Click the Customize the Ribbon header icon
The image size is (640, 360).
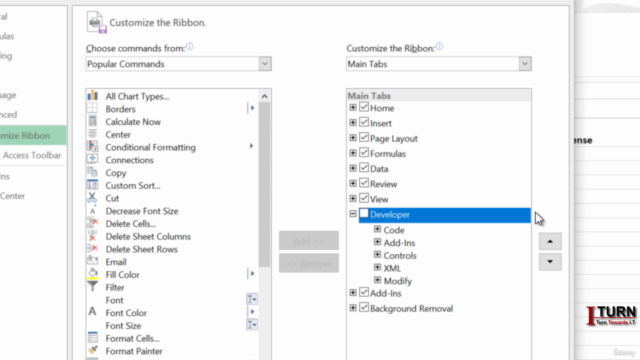pyautogui.click(x=96, y=22)
